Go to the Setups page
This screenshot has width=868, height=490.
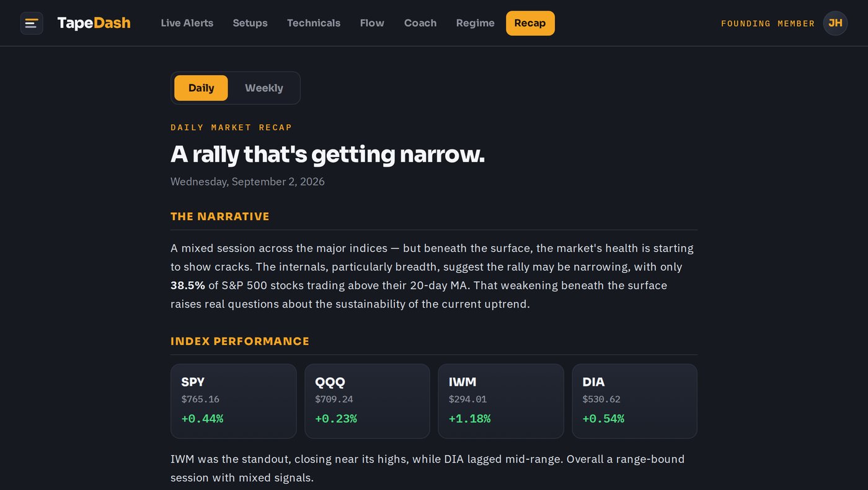pos(250,24)
